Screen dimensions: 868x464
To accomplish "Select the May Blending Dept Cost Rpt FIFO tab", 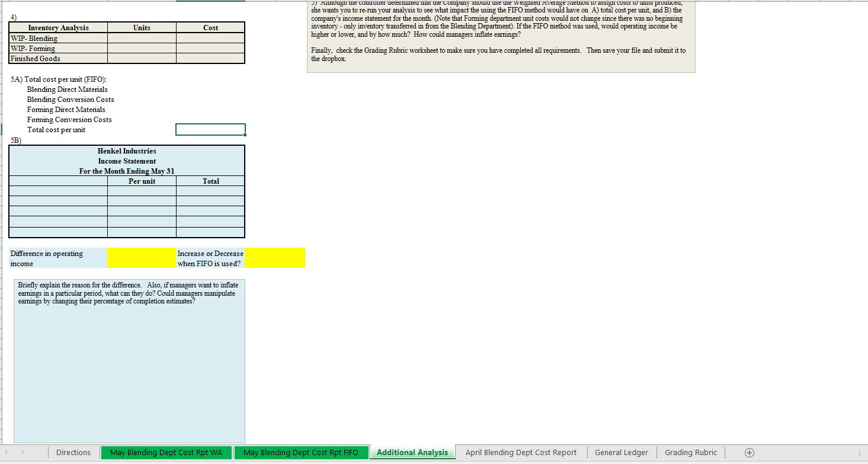I will (x=301, y=452).
